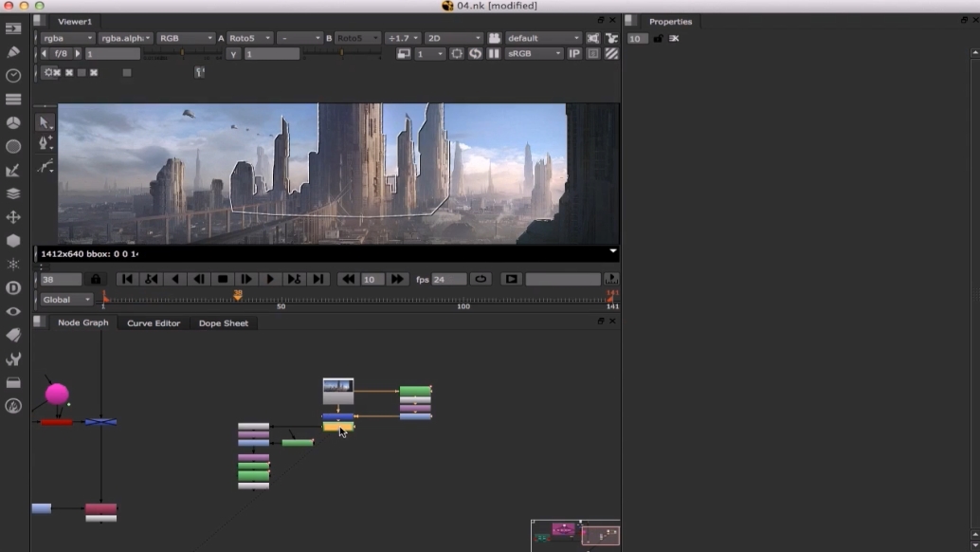Click the region of interest icon
The width and height of the screenshot is (980, 552).
click(x=457, y=54)
